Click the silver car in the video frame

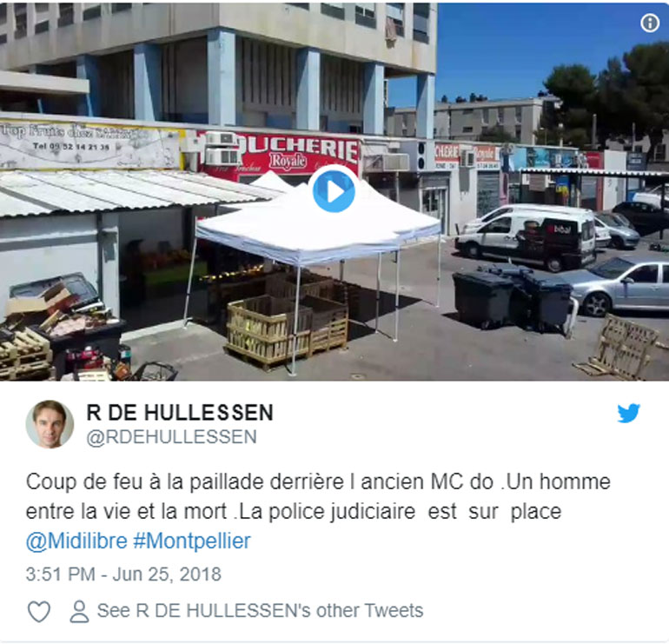pyautogui.click(x=621, y=286)
